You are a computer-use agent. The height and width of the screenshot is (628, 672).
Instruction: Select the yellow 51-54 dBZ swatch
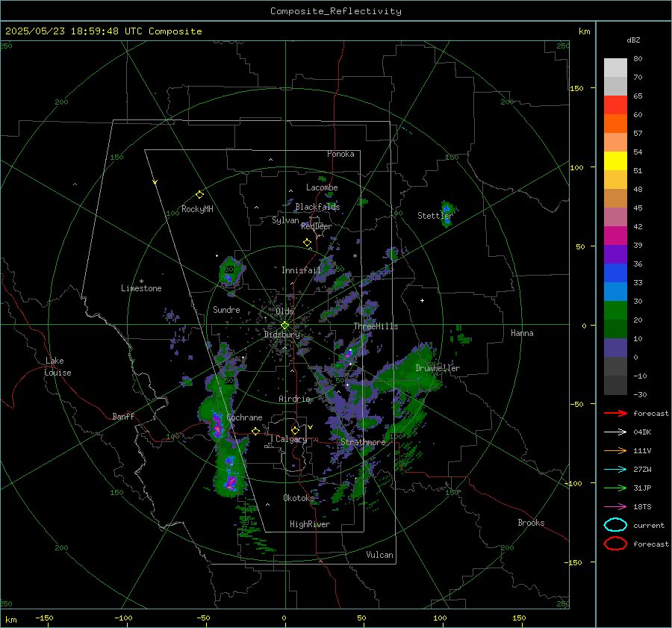click(615, 161)
